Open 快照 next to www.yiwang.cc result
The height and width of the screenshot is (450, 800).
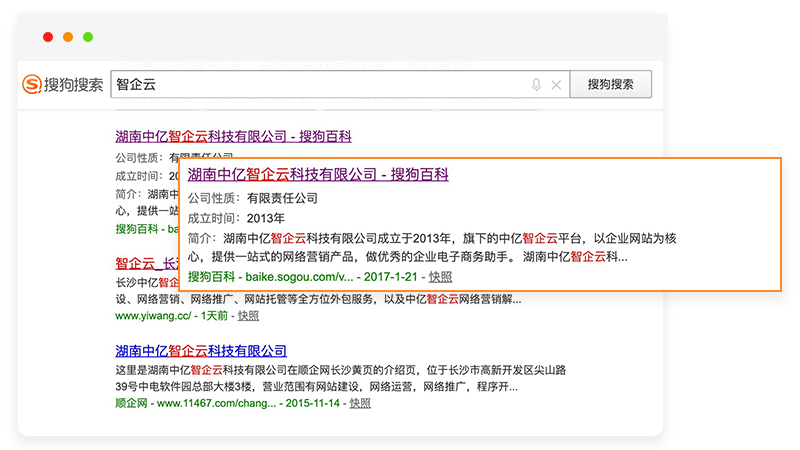pyautogui.click(x=248, y=316)
